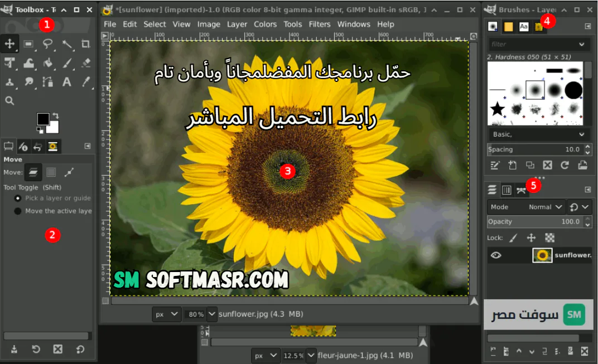Select the Fuzzy Select magic wand tool
The height and width of the screenshot is (364, 598).
coord(67,44)
